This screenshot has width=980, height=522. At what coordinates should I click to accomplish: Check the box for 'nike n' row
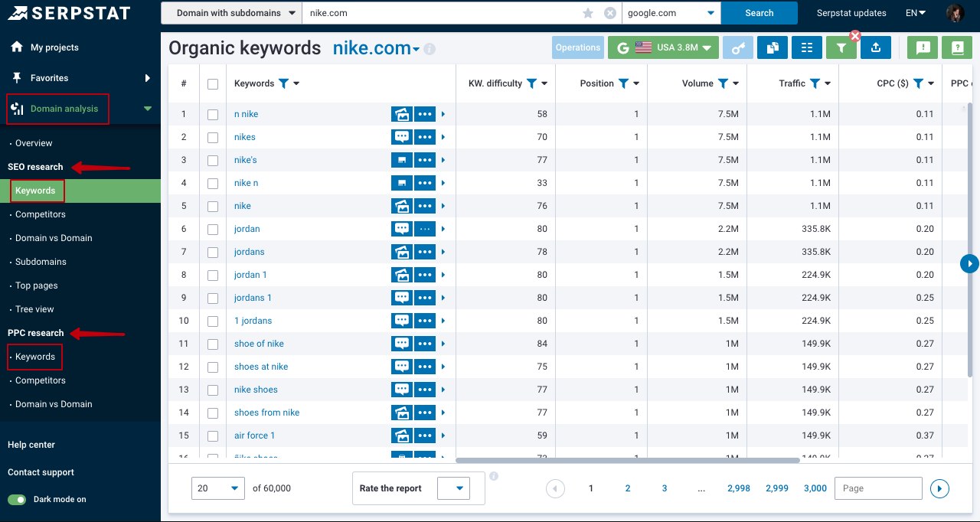(213, 183)
